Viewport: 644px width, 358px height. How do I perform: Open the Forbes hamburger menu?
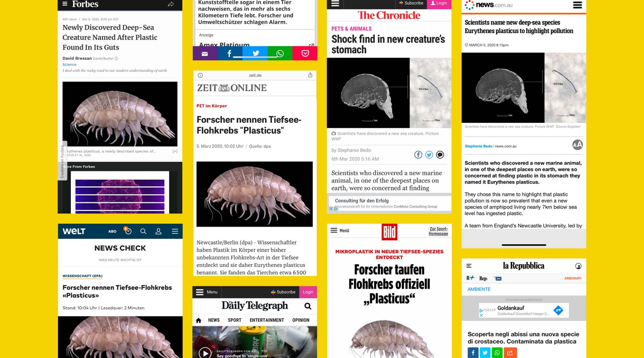[65, 4]
